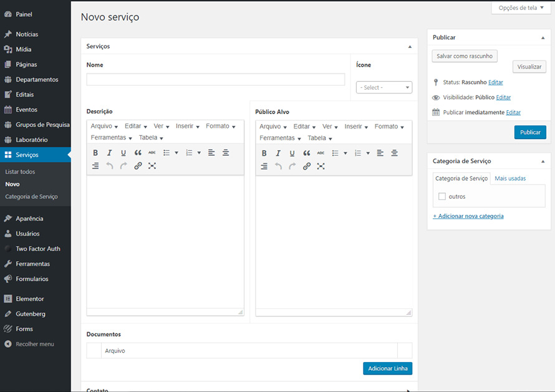The height and width of the screenshot is (392, 555).
Task: Click the Nome input field
Action: (215, 79)
